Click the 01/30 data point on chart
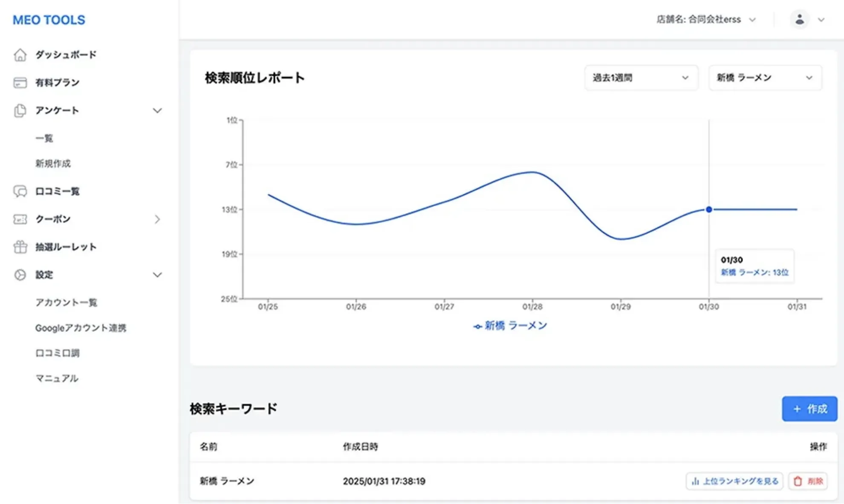The height and width of the screenshot is (504, 844). click(x=709, y=210)
